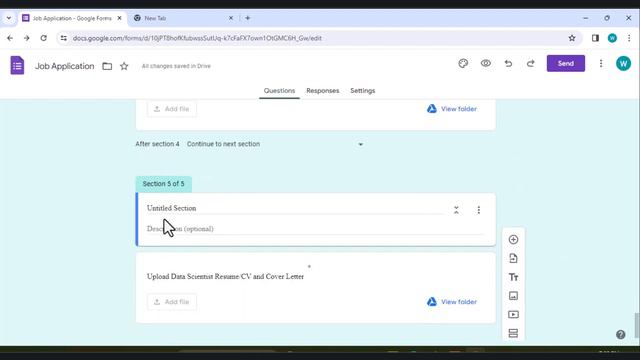Undo the last change
The image size is (640, 360).
[x=508, y=64]
